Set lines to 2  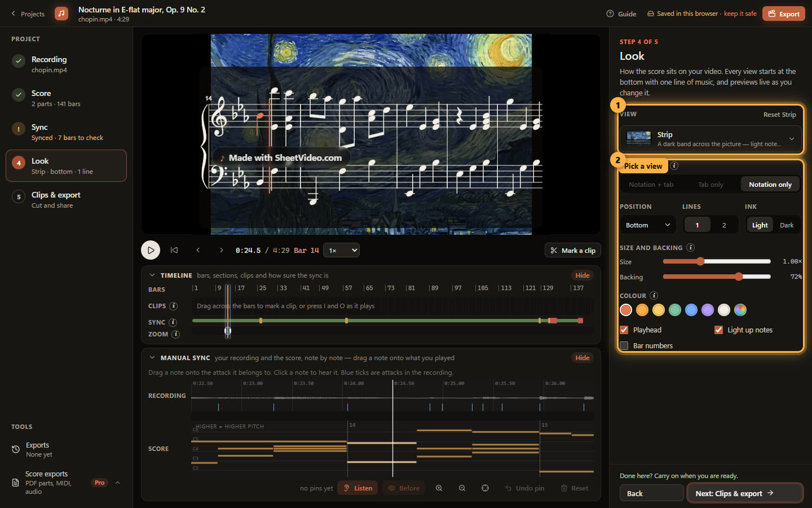click(x=724, y=225)
